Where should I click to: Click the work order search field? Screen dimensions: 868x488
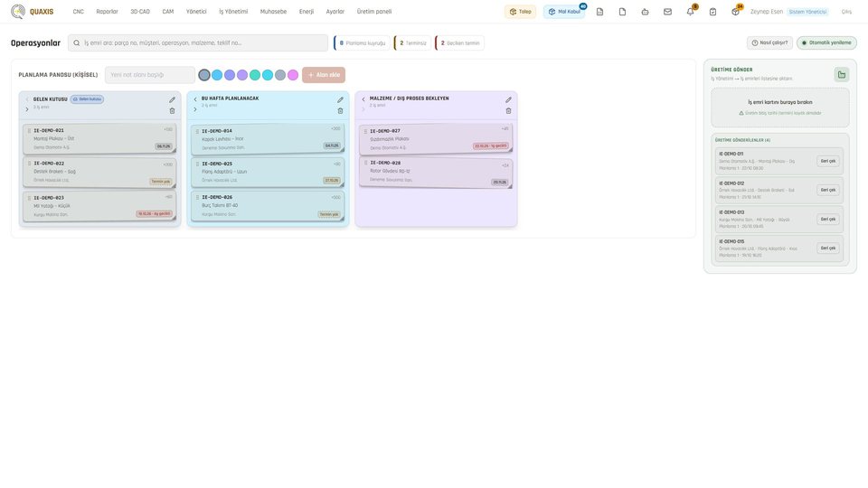click(198, 43)
